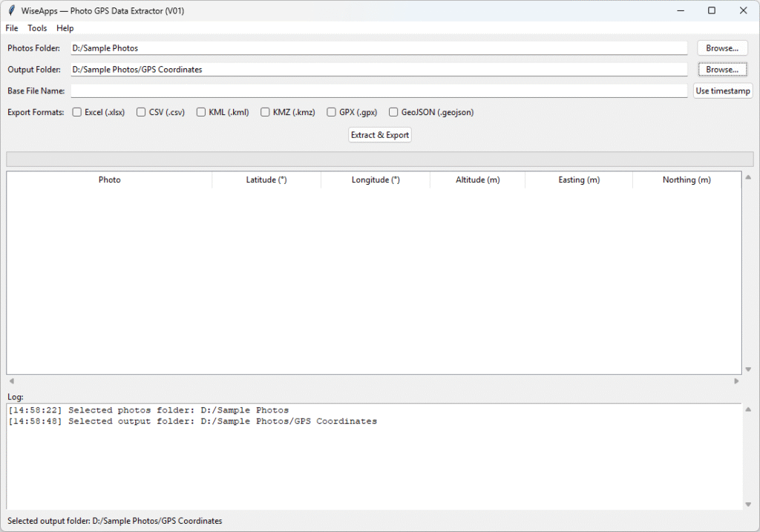Click the WiseApps feather icon in title bar

(11, 10)
